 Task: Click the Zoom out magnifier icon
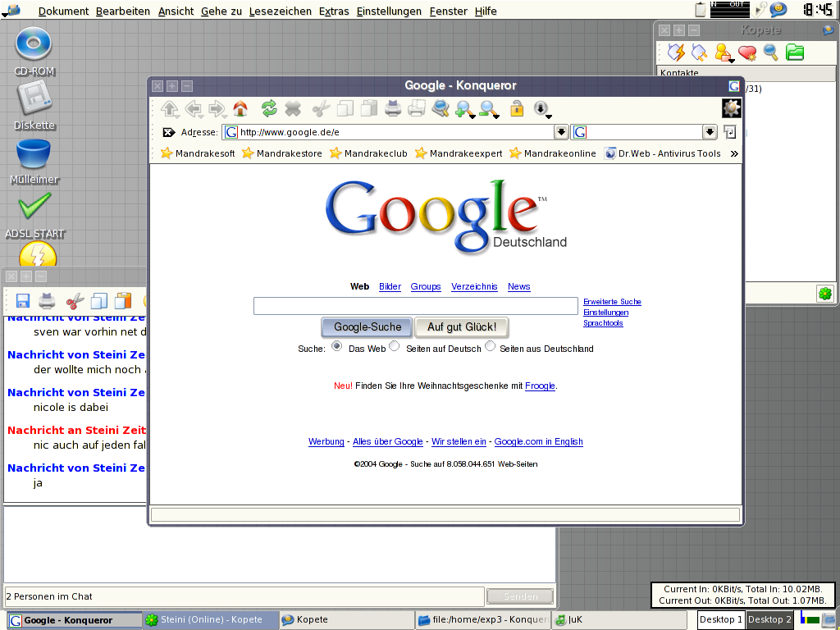[x=489, y=109]
